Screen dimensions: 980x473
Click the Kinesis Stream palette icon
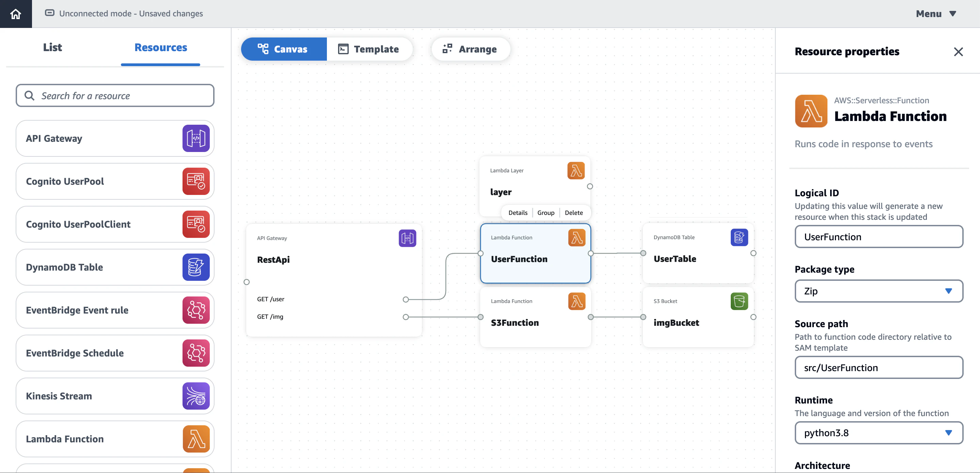[x=196, y=396]
